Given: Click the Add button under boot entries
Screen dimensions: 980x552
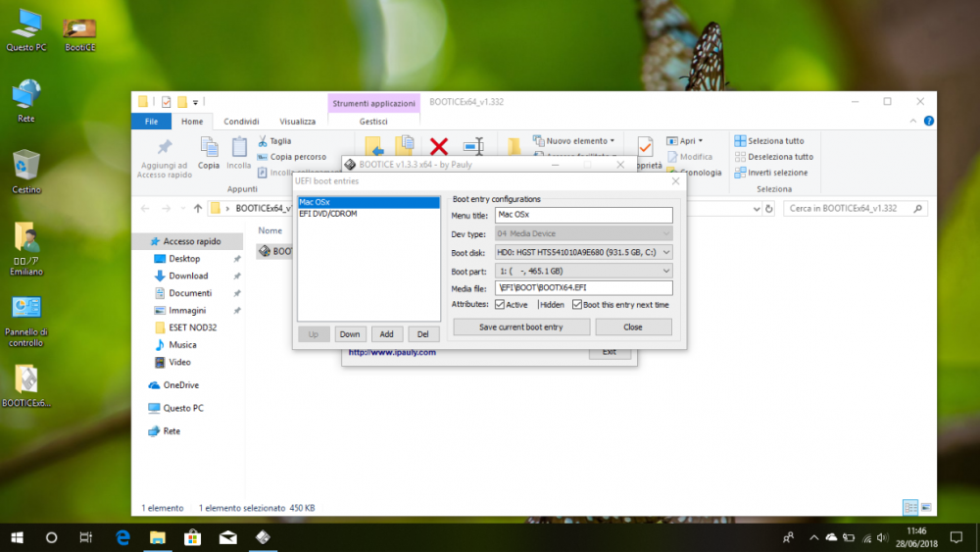Looking at the screenshot, I should tap(387, 334).
